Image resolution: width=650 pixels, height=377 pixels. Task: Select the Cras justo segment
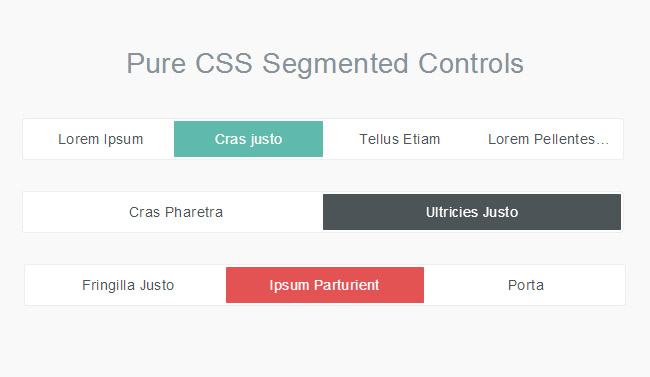(248, 139)
